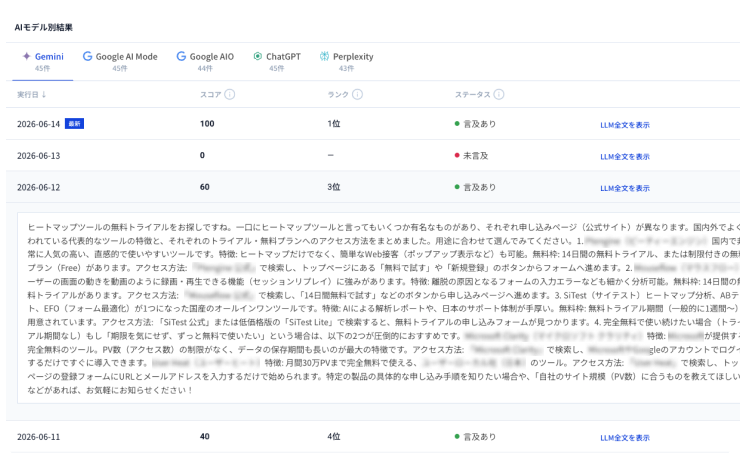This screenshot has height=456, width=740.
Task: Open the ChatGPT results tab
Action: (x=277, y=61)
